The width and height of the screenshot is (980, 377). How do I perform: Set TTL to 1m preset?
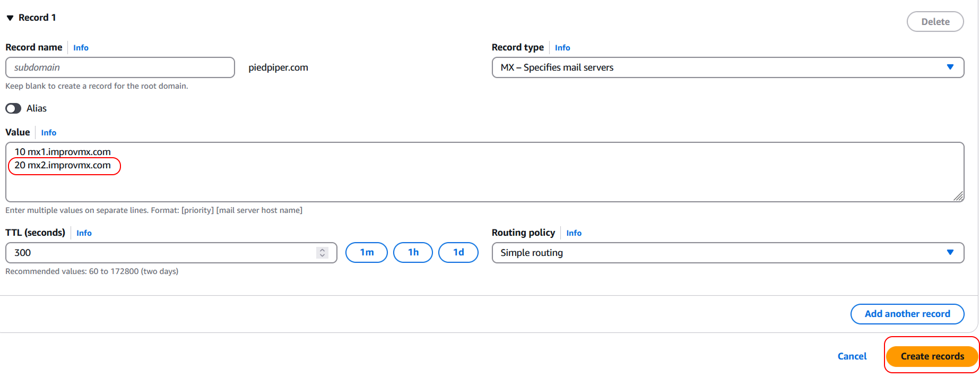[367, 252]
